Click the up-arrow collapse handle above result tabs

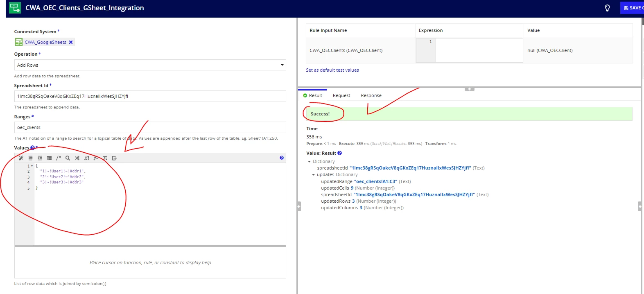pos(470,89)
